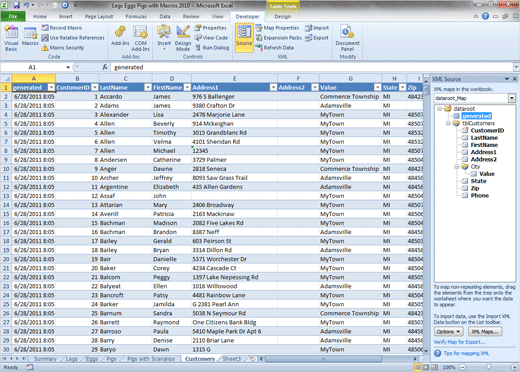
Task: Open the dataroot_Map XML maps dropdown
Action: tap(512, 98)
